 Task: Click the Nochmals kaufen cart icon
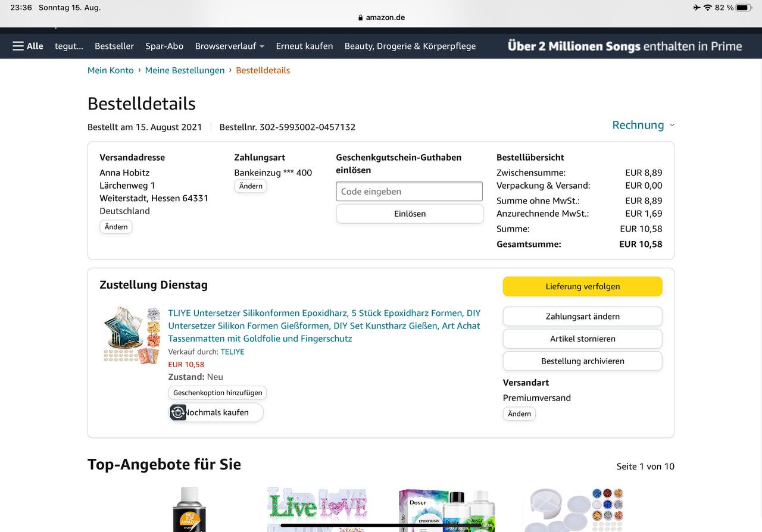click(x=178, y=412)
